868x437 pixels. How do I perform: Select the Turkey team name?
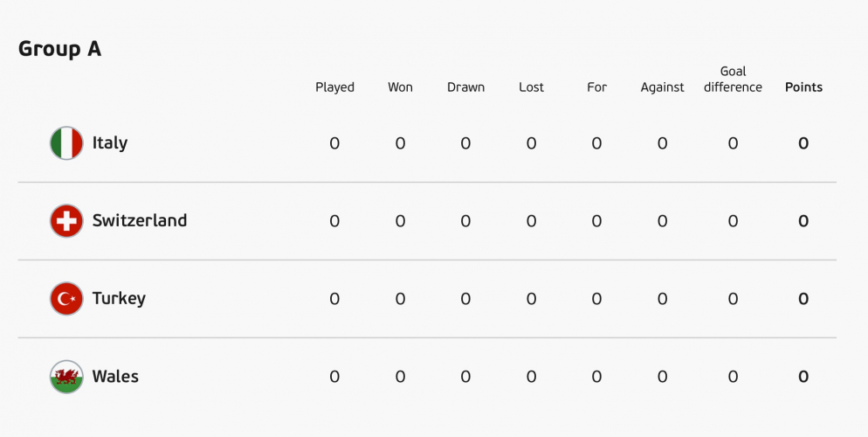point(119,299)
